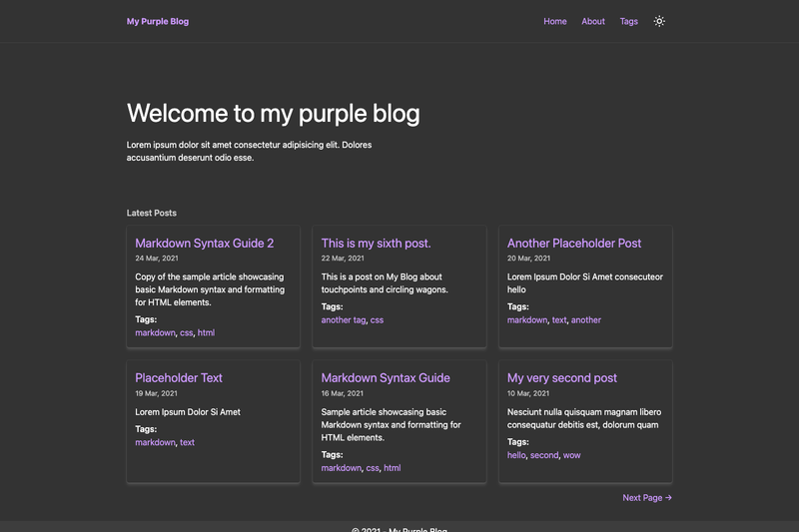Click the touchpoints and circling wagons description
Screen dimensions: 799x532
click(385, 283)
